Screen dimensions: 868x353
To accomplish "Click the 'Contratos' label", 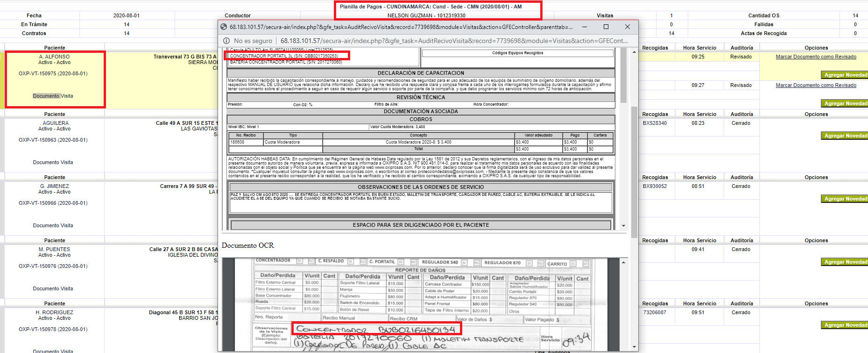I will coord(34,33).
